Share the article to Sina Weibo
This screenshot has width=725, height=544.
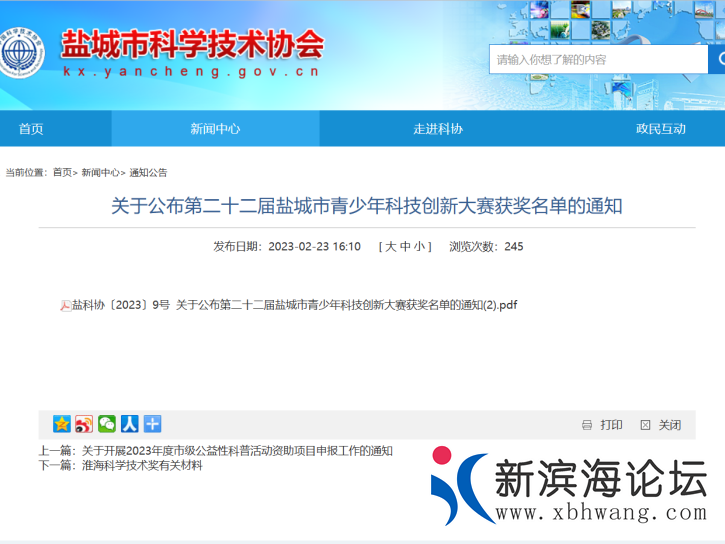point(84,424)
